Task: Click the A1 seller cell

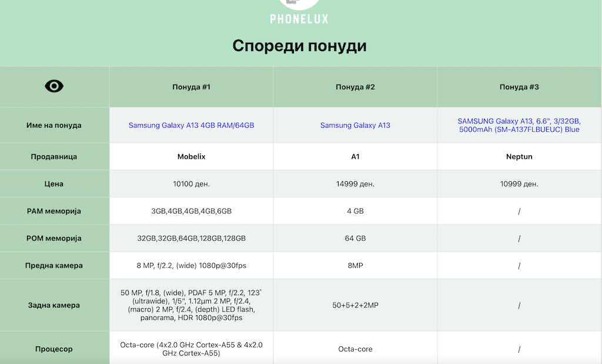Action: [x=355, y=157]
